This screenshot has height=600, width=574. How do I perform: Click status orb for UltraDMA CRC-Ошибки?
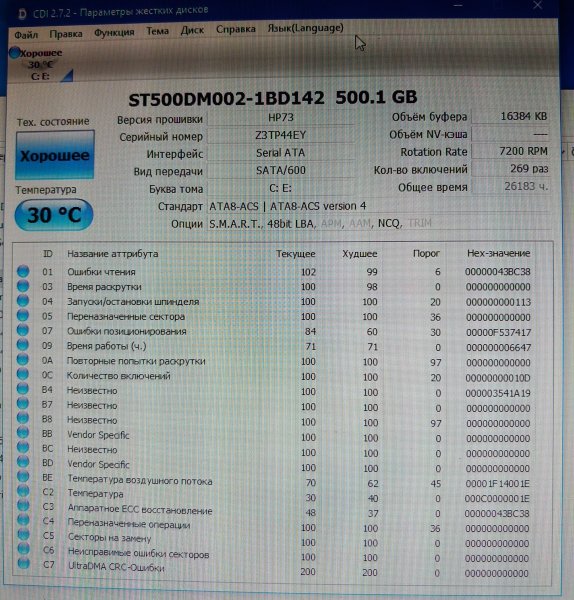pos(23,563)
